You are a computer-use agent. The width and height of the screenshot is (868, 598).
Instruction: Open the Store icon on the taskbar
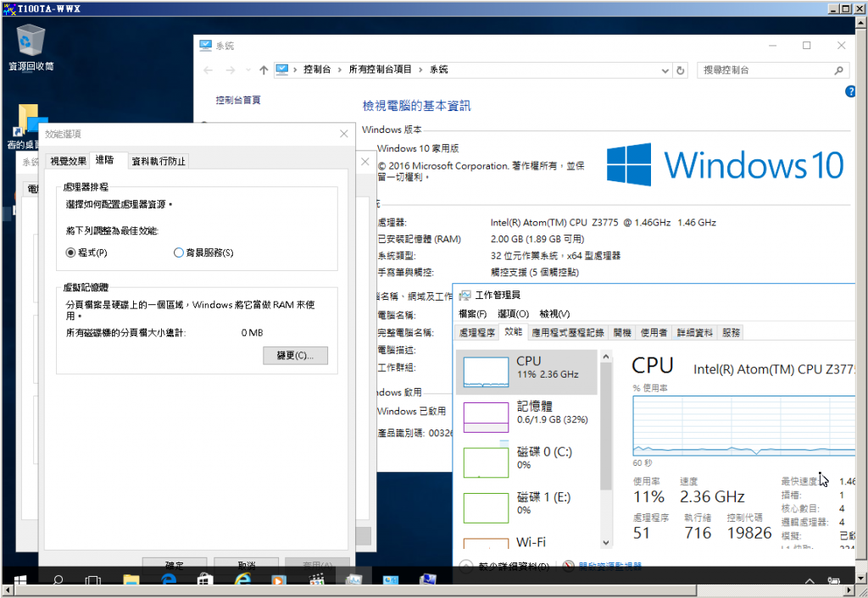click(x=205, y=580)
